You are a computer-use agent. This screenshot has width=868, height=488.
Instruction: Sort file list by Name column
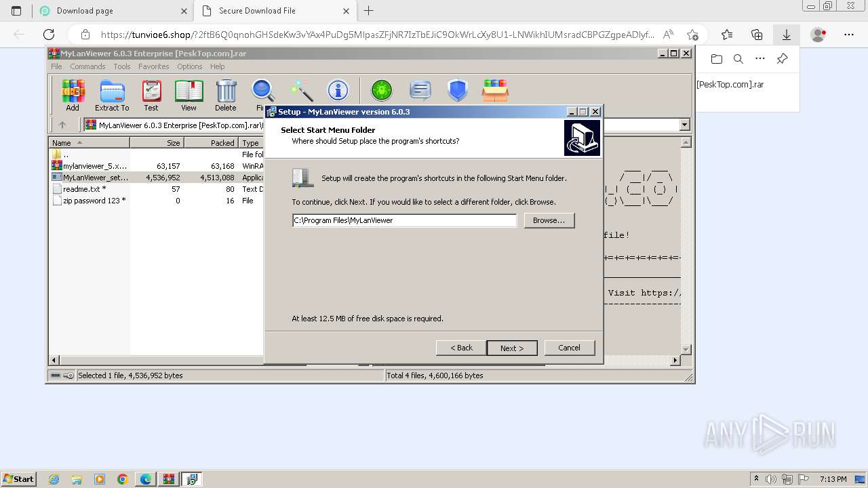[x=89, y=143]
